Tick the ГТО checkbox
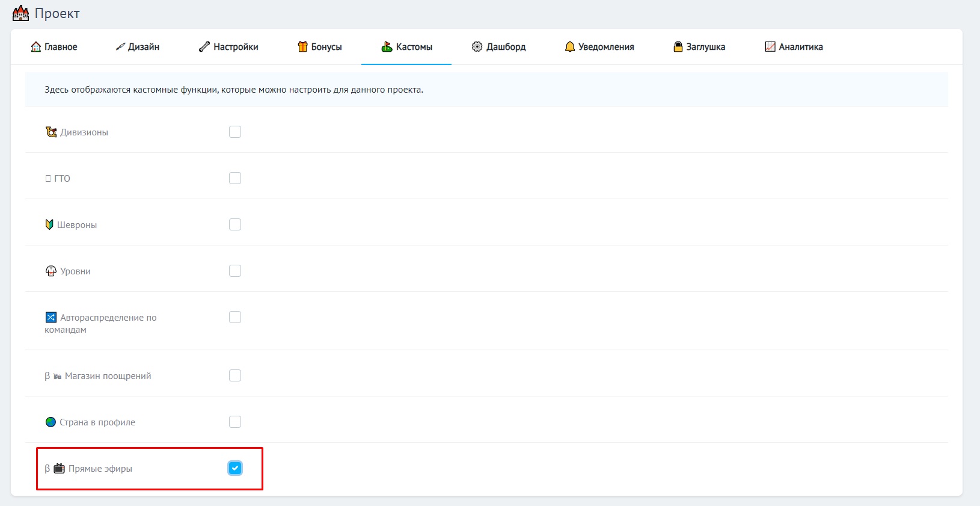 [235, 178]
